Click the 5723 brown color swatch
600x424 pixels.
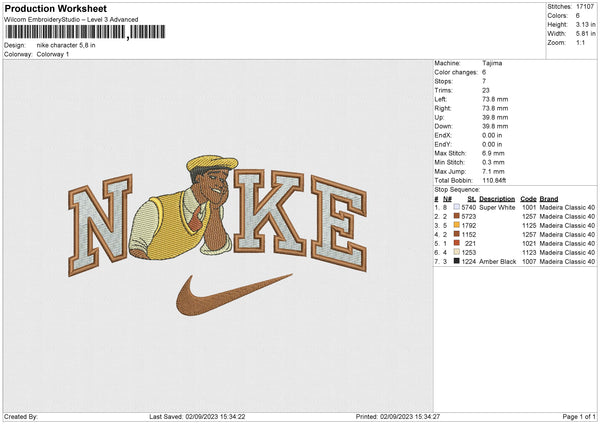coord(456,216)
